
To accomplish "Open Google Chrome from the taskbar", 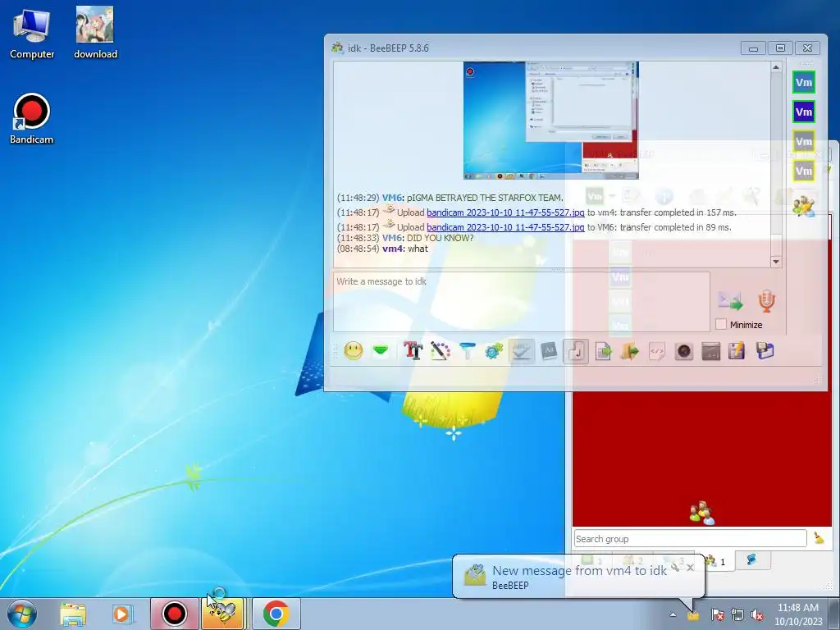I will click(x=276, y=614).
